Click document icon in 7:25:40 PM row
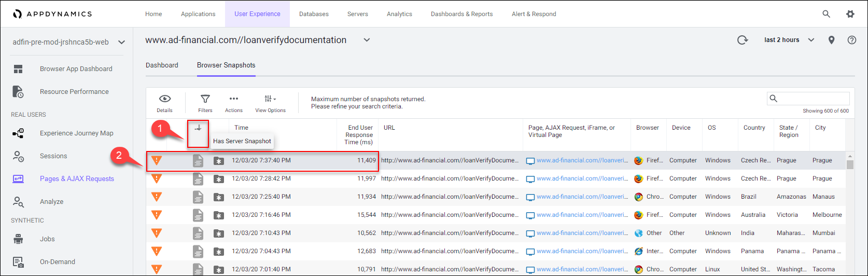The image size is (868, 276). 198,197
